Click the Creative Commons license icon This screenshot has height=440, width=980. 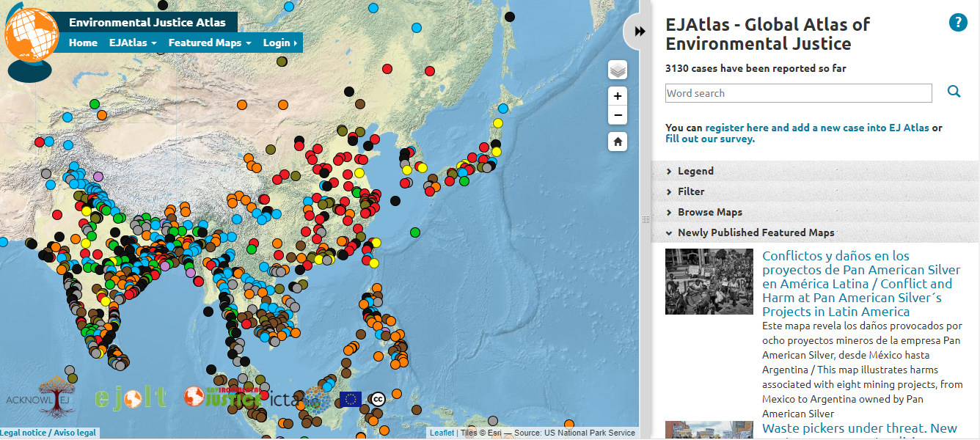(377, 399)
